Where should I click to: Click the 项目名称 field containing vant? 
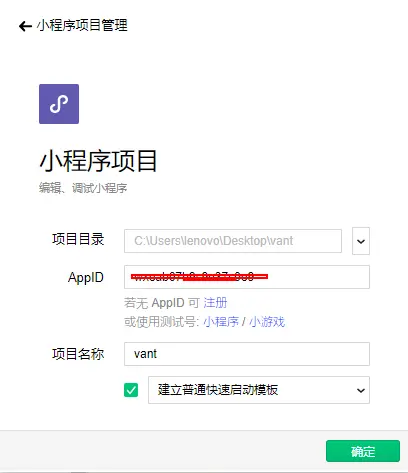click(x=247, y=354)
